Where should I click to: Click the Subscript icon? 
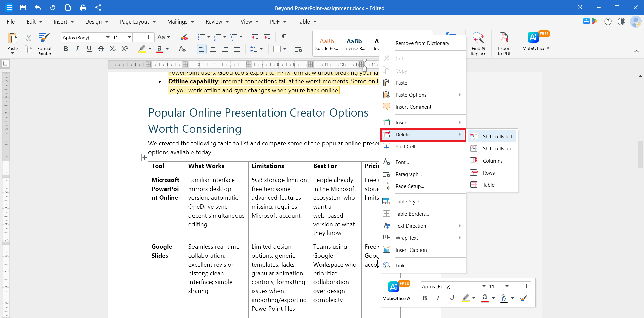[113, 49]
